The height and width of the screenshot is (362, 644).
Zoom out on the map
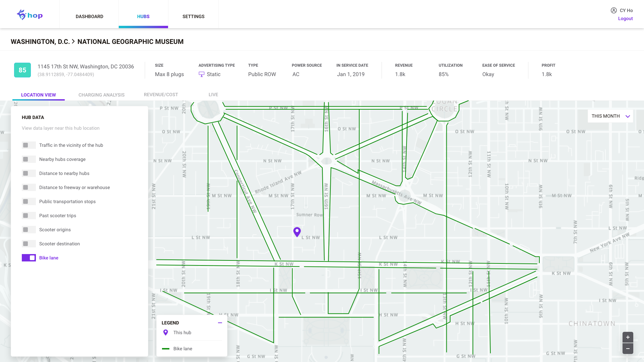coord(628,349)
